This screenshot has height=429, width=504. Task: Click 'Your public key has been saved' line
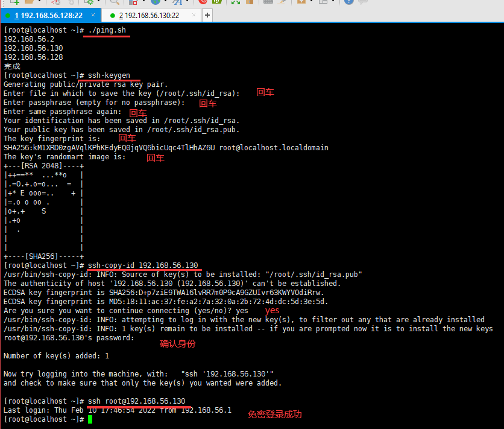(122, 130)
